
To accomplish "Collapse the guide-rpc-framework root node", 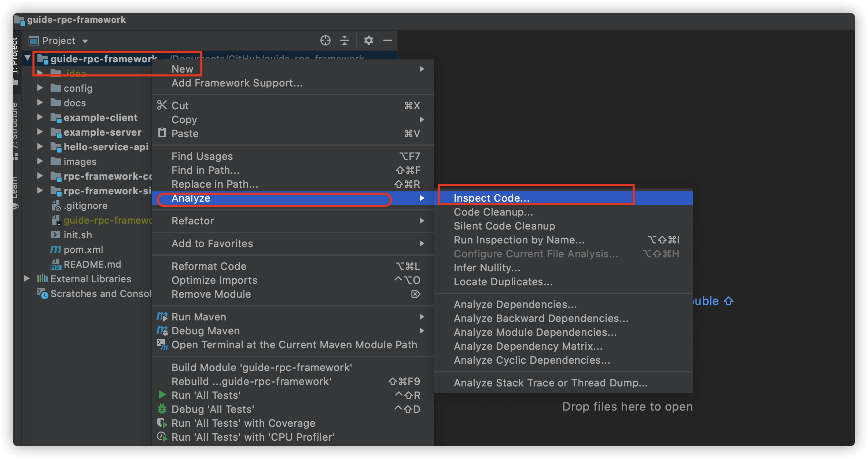I will (x=27, y=58).
